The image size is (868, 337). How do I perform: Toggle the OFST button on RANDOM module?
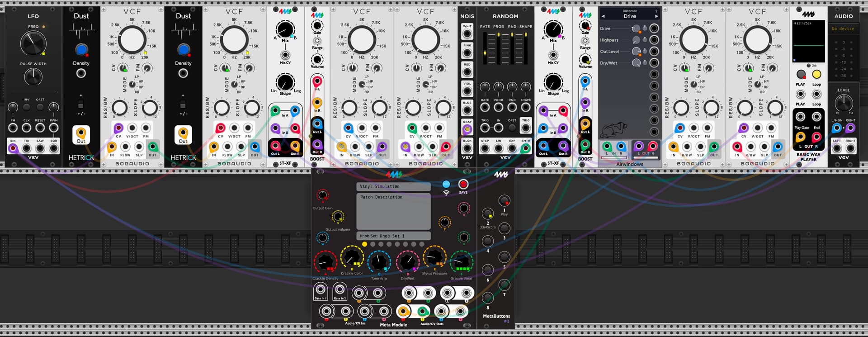[512, 128]
